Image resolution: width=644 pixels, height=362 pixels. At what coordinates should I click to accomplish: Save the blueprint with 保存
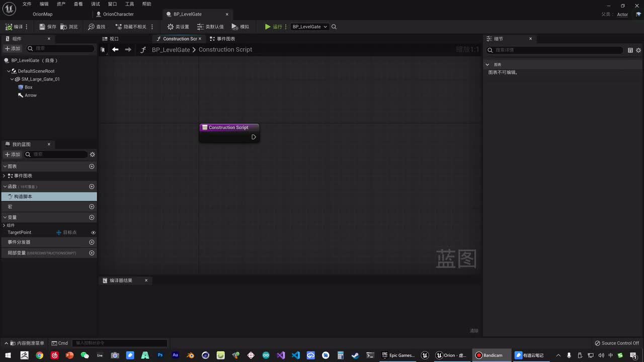pos(48,27)
